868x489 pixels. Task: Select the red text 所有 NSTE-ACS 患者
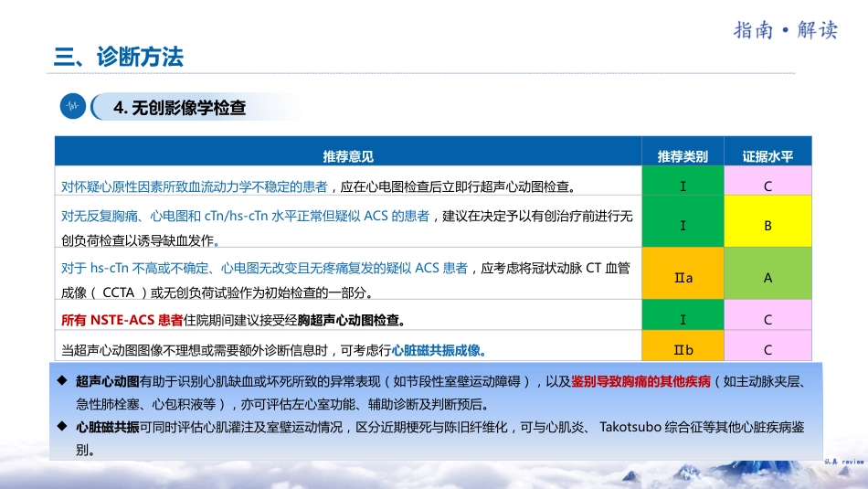click(122, 320)
